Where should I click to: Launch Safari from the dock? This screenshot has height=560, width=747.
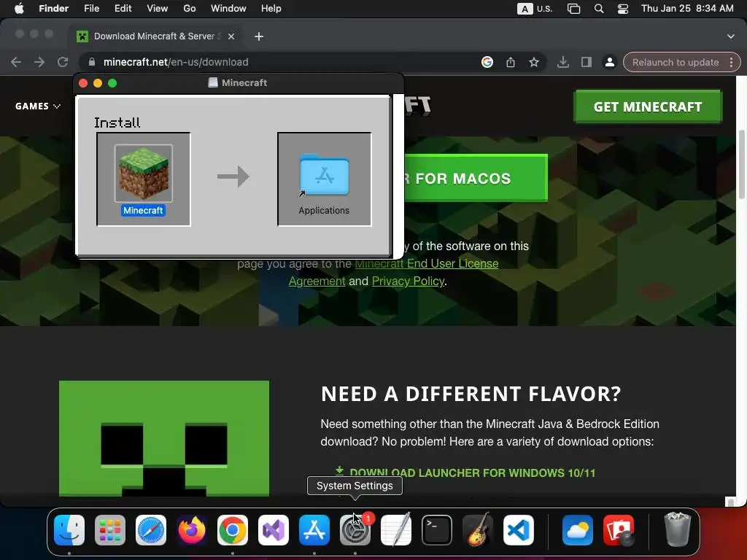(x=151, y=530)
